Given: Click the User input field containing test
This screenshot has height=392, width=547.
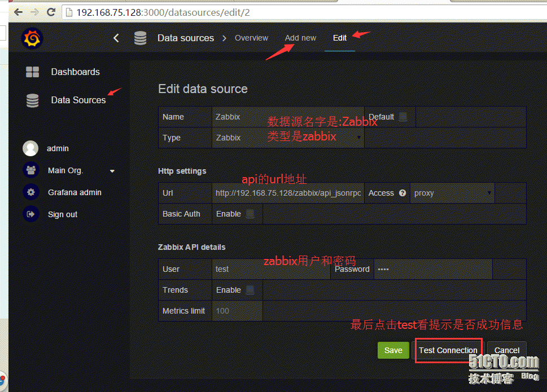Looking at the screenshot, I should (x=271, y=269).
